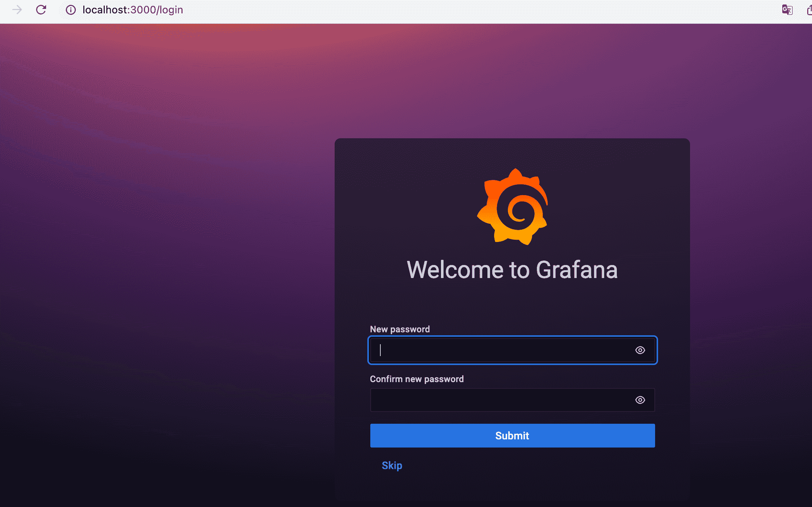Click the Skip link
The height and width of the screenshot is (507, 812).
[x=392, y=465]
